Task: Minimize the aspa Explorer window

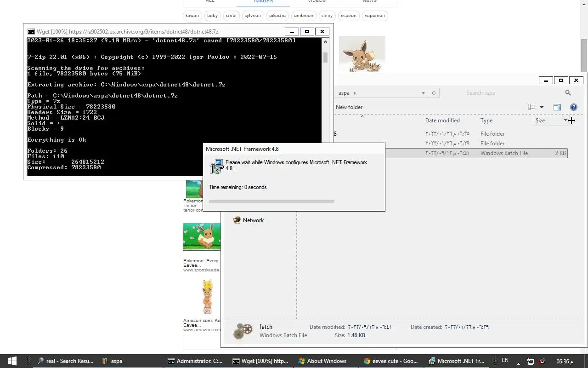Action: point(546,80)
